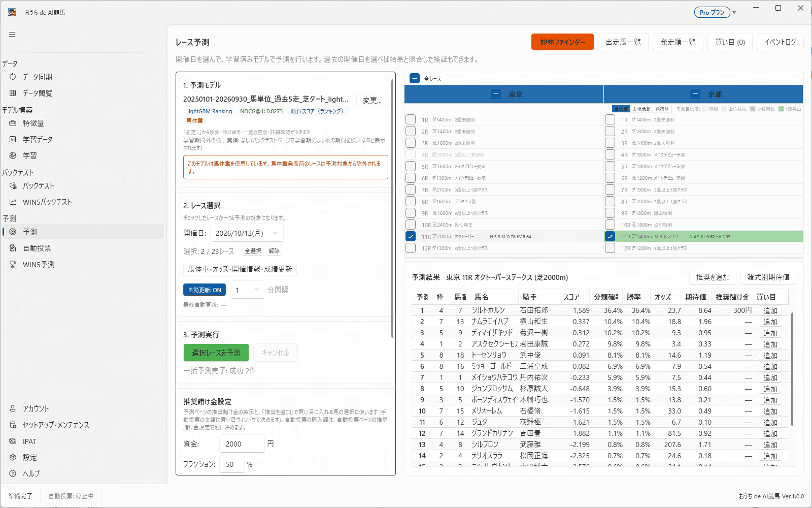The width and height of the screenshot is (812, 508).
Task: Open WIN5予測 page
Action: point(82,265)
